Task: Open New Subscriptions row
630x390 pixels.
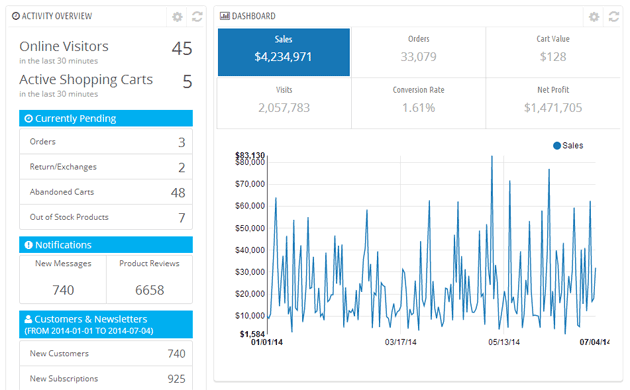Action: pyautogui.click(x=106, y=378)
